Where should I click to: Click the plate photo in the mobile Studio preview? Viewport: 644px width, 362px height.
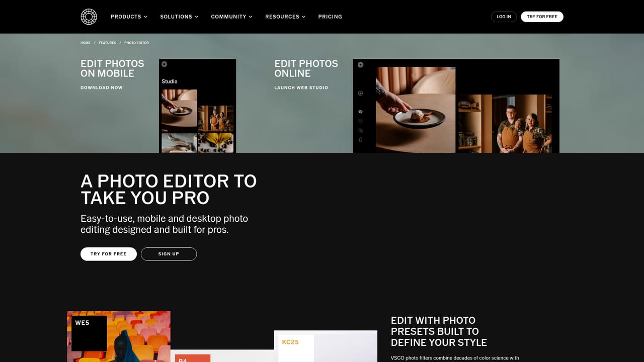[179, 111]
